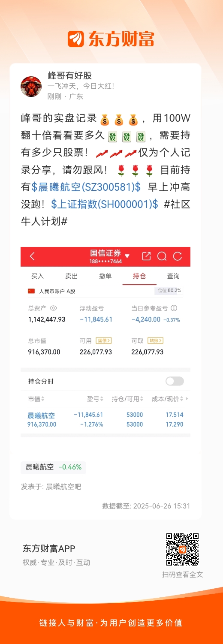Viewport: 223px width, 644px height.
Task: Sort by 持仓/可用 column arrows
Action: coord(142,399)
